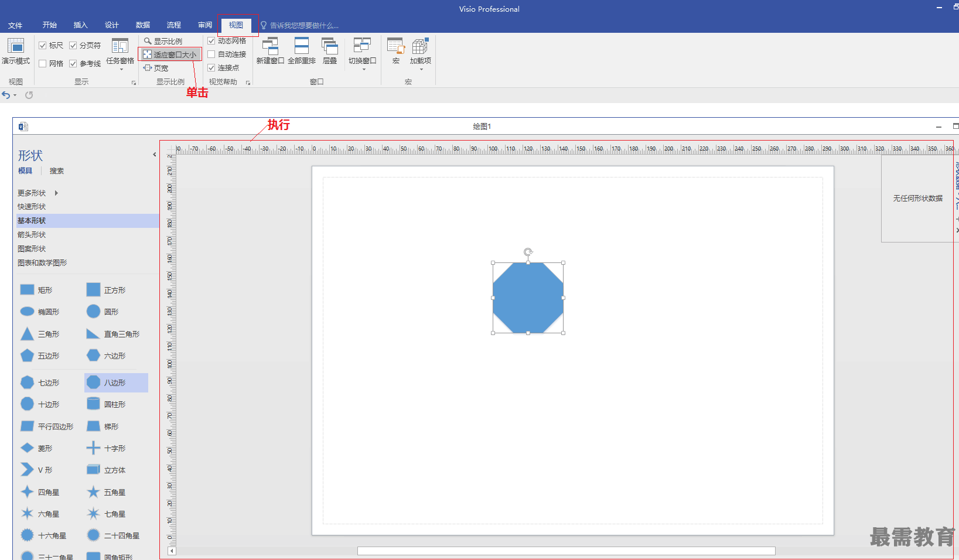
Task: Click the redo icon in quick access
Action: pyautogui.click(x=29, y=95)
